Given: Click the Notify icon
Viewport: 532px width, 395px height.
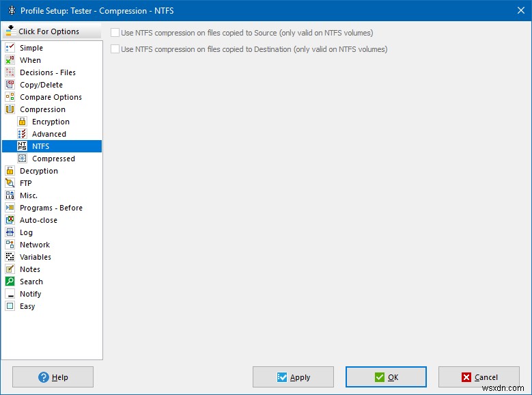Looking at the screenshot, I should pos(10,293).
